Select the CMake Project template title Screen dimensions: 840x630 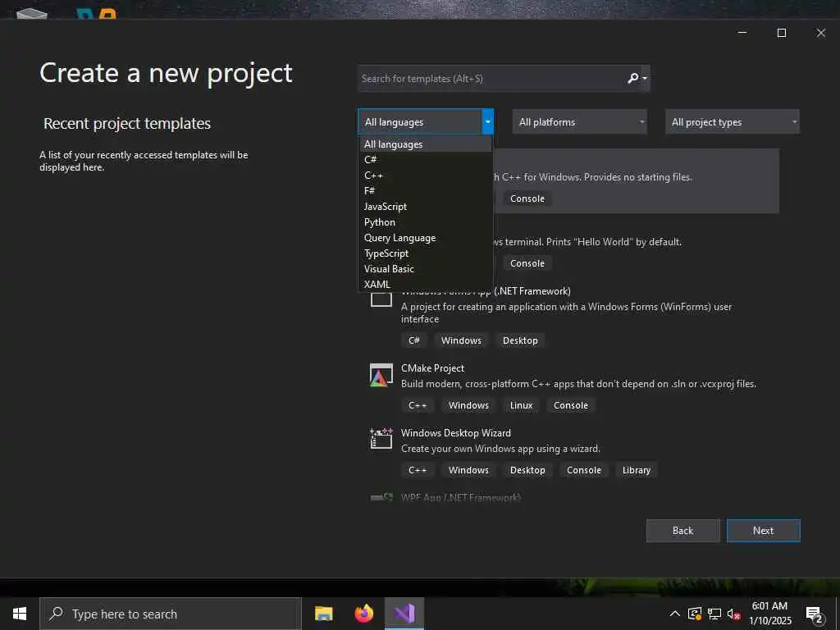click(432, 368)
